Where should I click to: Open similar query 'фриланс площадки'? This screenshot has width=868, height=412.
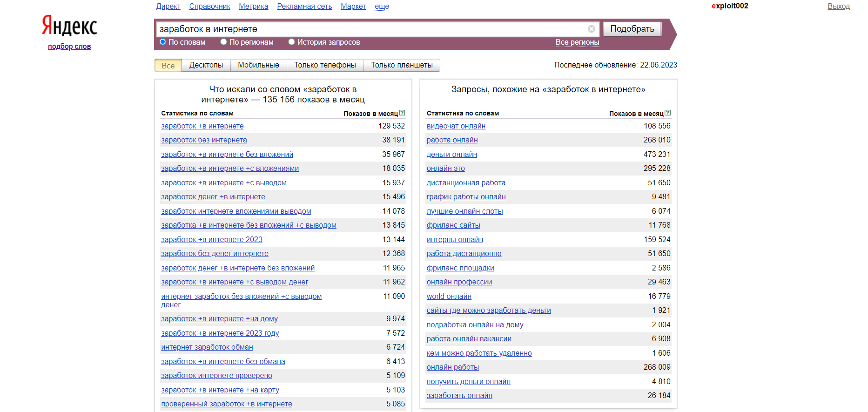click(x=460, y=268)
